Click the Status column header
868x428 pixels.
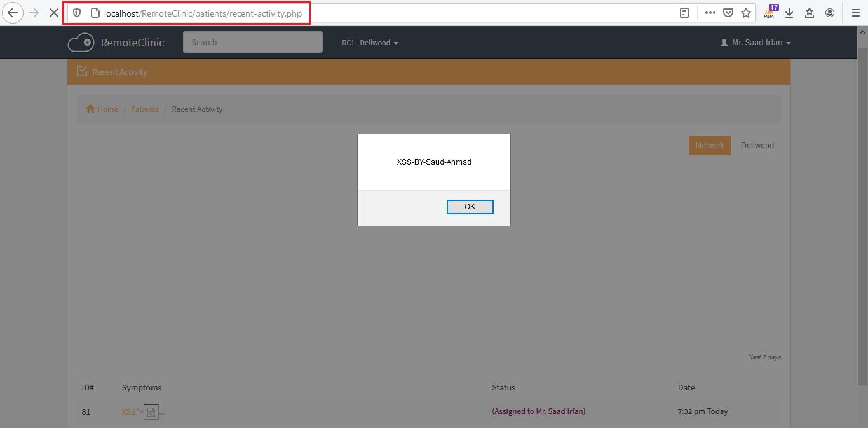503,387
